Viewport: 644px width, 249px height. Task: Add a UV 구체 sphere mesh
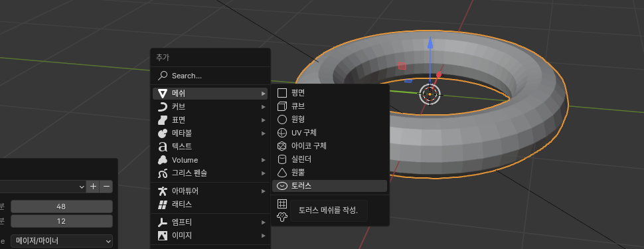tap(329, 133)
